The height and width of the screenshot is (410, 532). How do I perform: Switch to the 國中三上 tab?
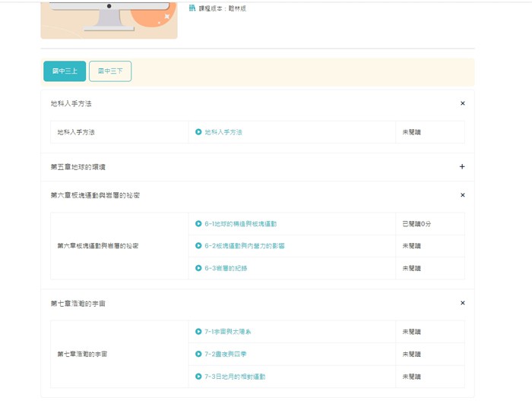(65, 71)
